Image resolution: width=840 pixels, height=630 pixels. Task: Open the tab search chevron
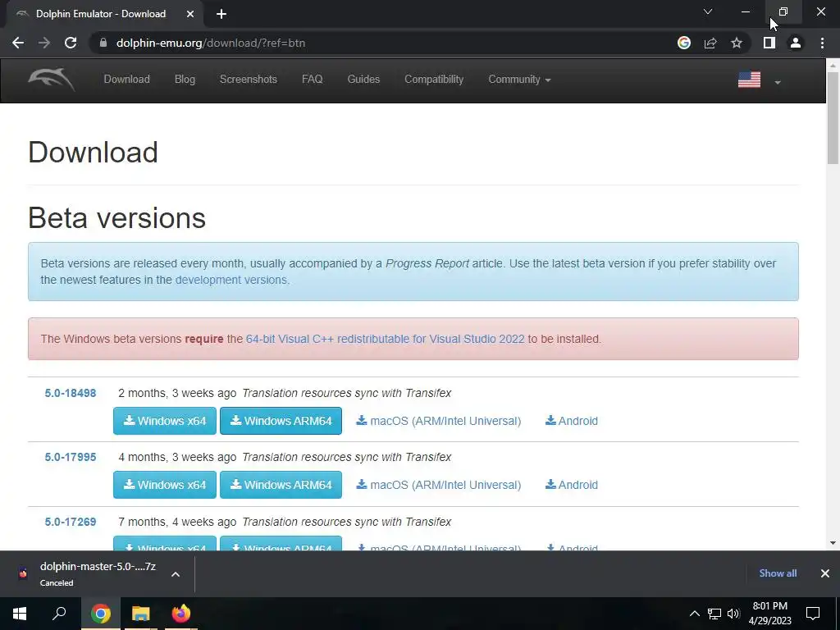pyautogui.click(x=708, y=11)
